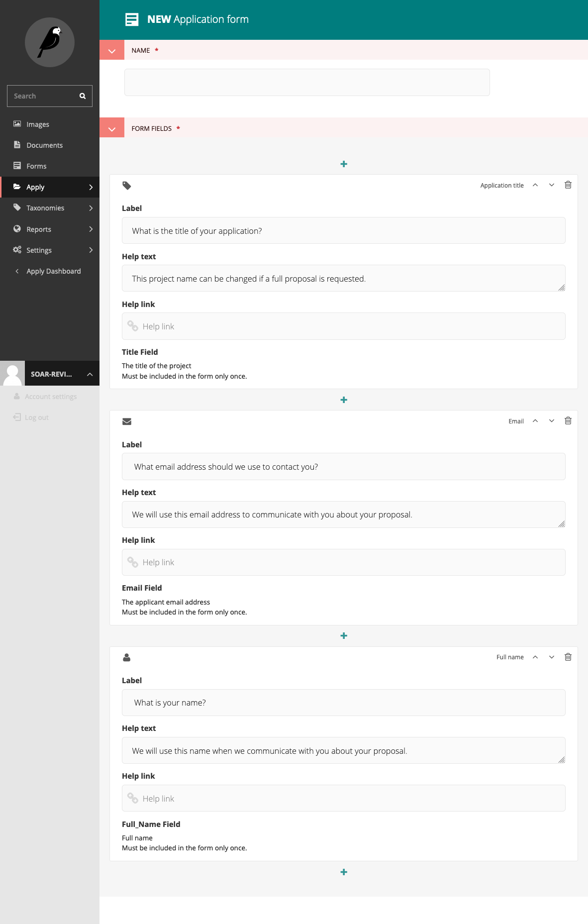Select Taxonomies in the sidebar
This screenshot has width=588, height=924.
click(x=45, y=208)
